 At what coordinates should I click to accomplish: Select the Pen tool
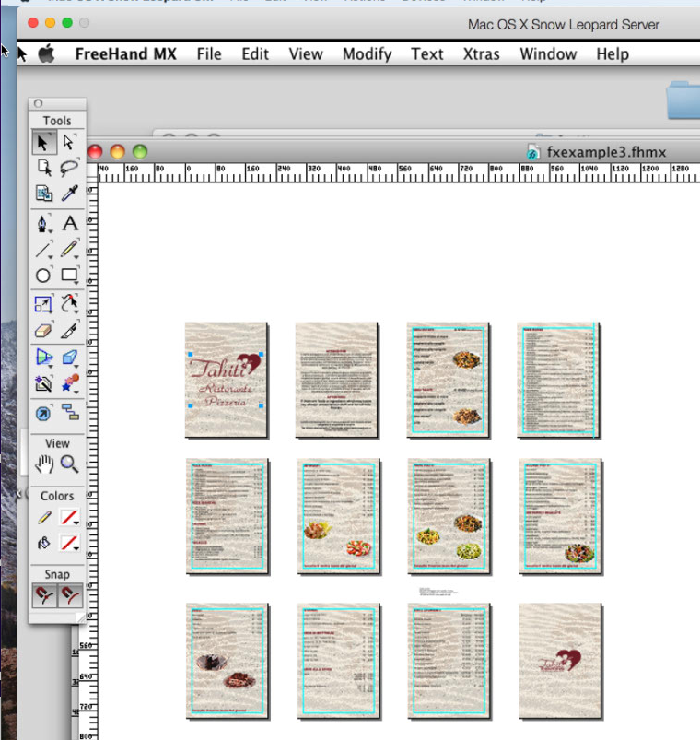click(43, 223)
